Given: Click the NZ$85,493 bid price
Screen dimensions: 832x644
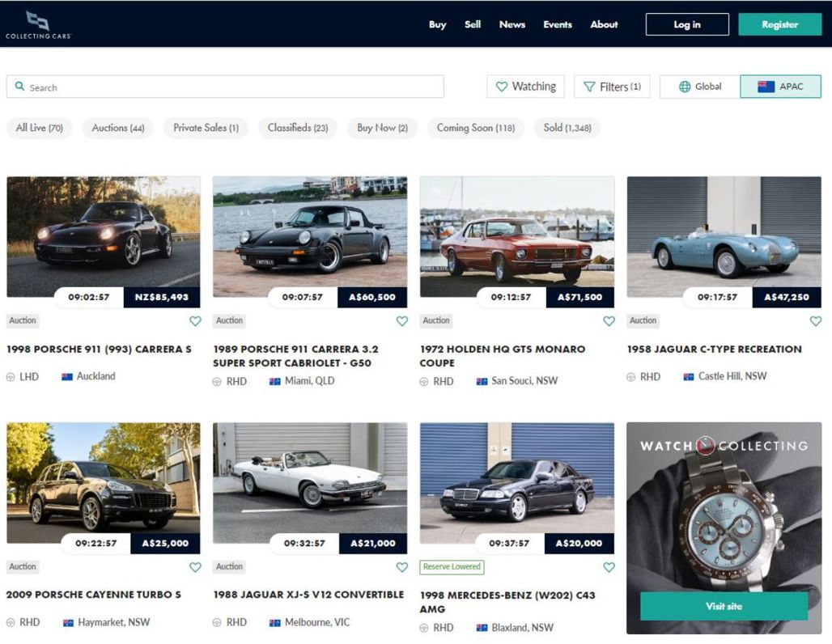Looking at the screenshot, I should tap(162, 297).
